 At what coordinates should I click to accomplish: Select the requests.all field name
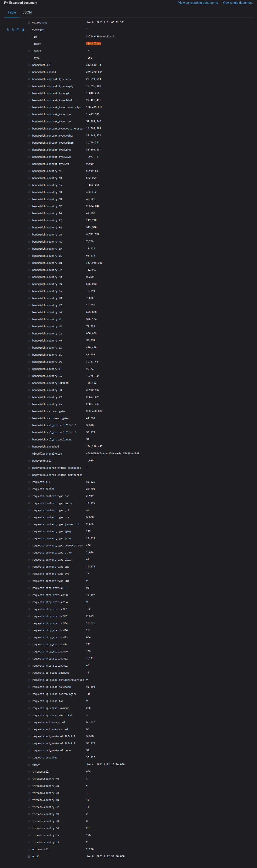pyautogui.click(x=41, y=482)
